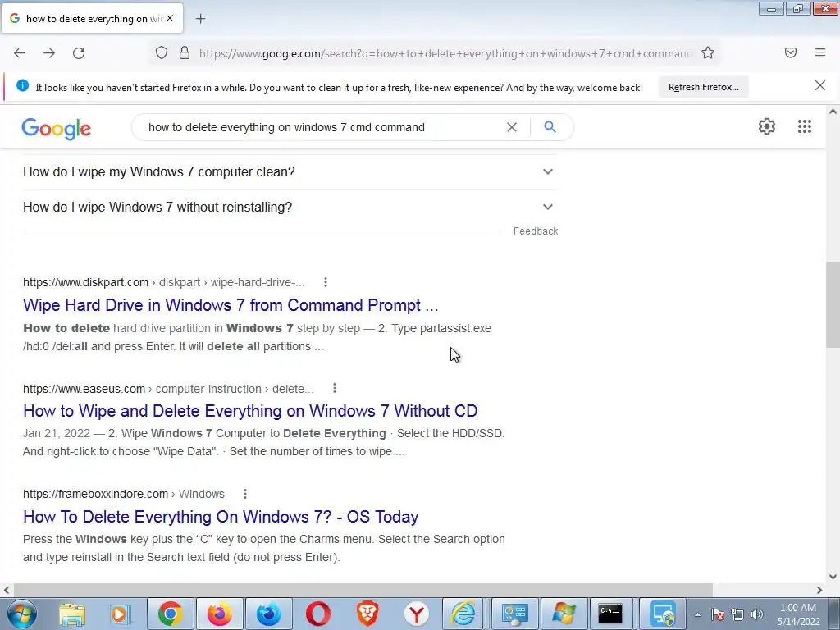The image size is (840, 630).
Task: Click inside the Google search box
Action: click(322, 127)
